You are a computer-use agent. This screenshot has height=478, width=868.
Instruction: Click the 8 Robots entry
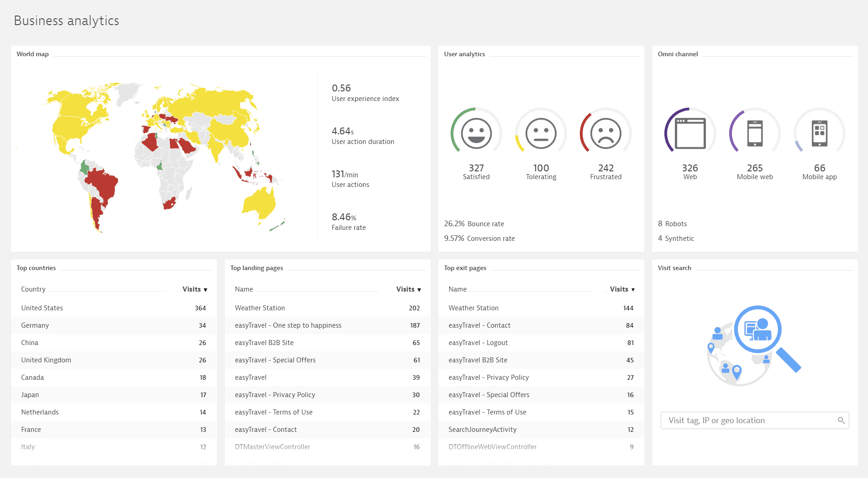pyautogui.click(x=672, y=224)
